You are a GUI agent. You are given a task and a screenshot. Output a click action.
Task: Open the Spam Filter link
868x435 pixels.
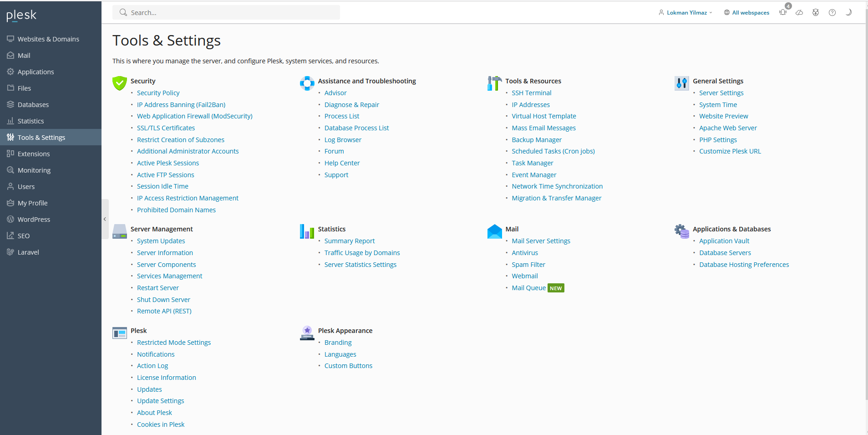click(528, 265)
